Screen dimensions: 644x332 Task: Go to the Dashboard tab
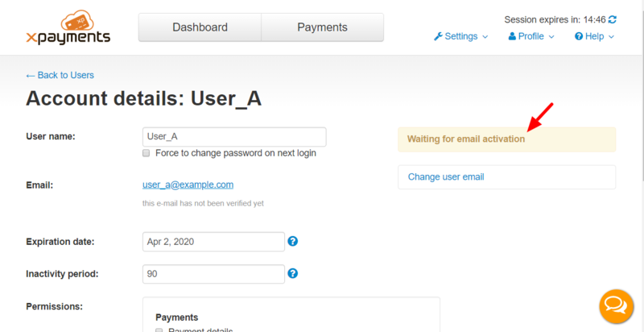pos(200,27)
